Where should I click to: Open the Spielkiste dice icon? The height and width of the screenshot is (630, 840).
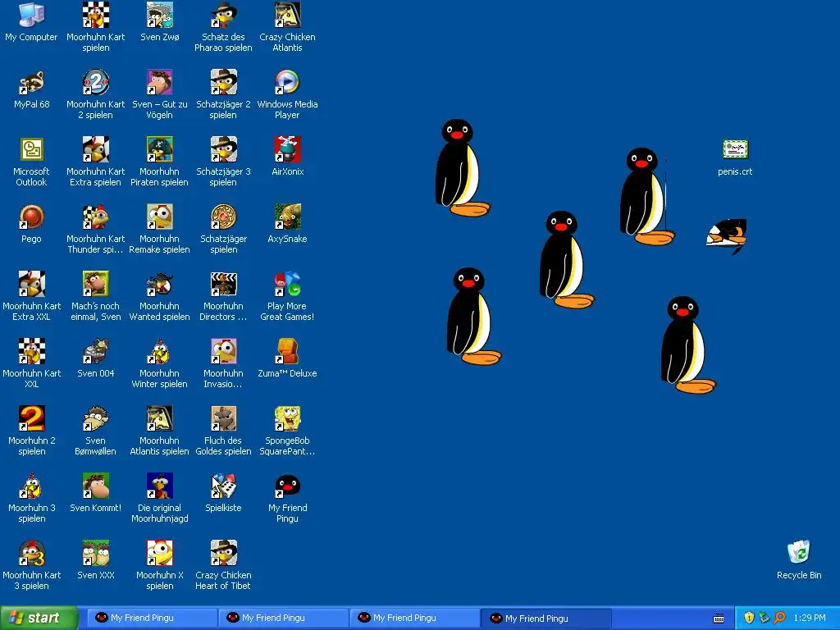point(223,486)
